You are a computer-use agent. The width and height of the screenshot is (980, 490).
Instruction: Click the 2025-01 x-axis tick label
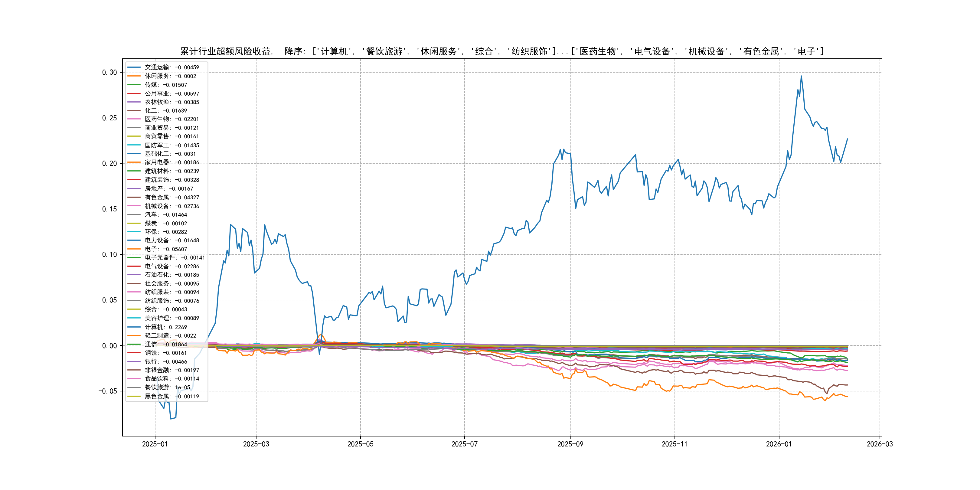(155, 444)
